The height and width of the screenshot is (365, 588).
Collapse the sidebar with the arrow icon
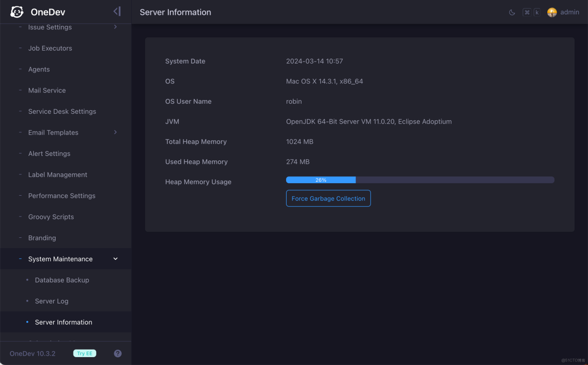coord(117,11)
